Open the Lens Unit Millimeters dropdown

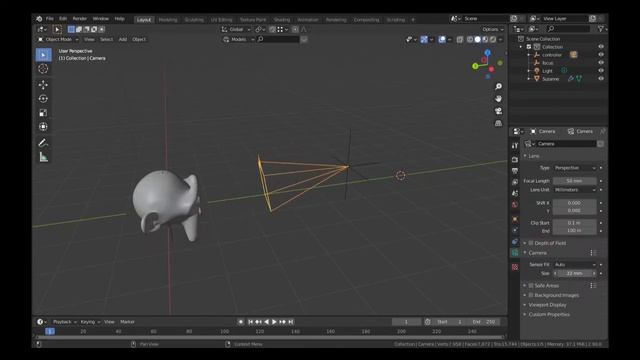point(575,190)
